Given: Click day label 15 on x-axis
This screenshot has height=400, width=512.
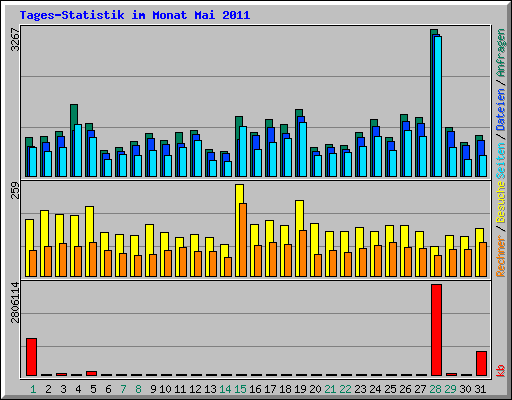Looking at the screenshot, I should (240, 389).
